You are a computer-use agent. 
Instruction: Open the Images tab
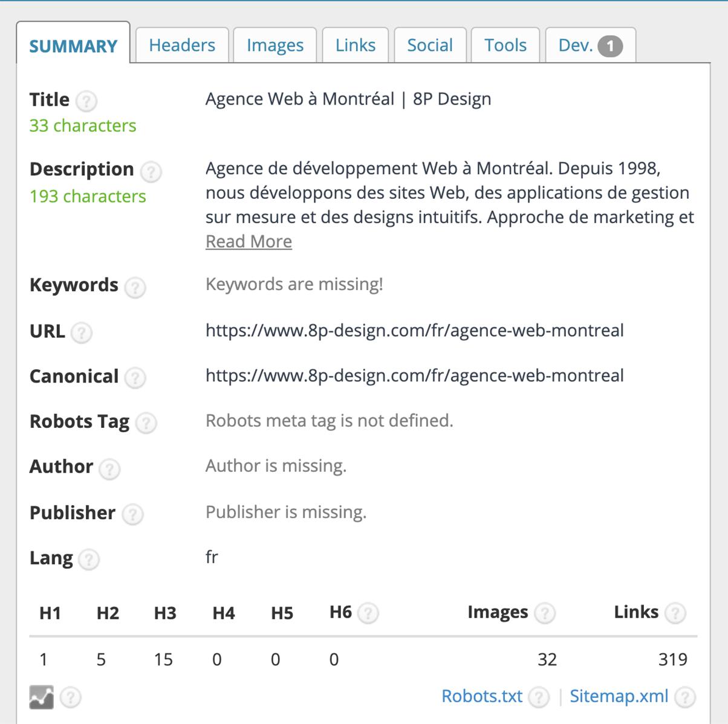275,45
